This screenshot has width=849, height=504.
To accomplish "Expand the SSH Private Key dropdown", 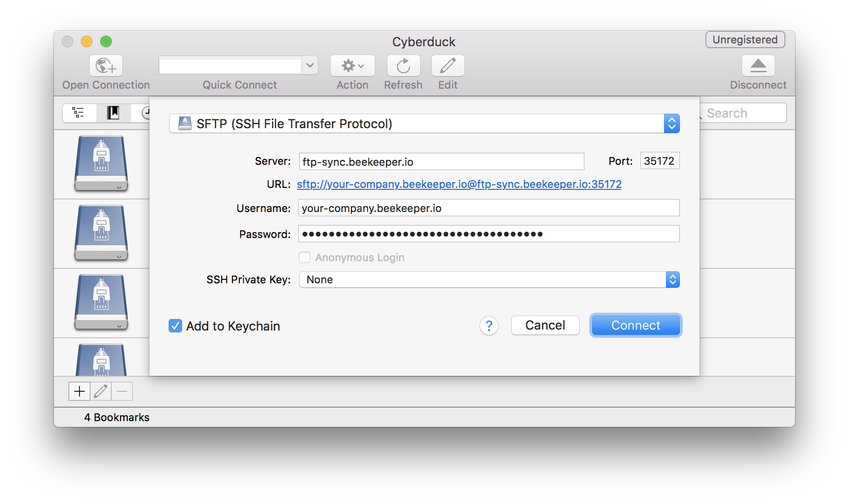I will click(x=489, y=279).
